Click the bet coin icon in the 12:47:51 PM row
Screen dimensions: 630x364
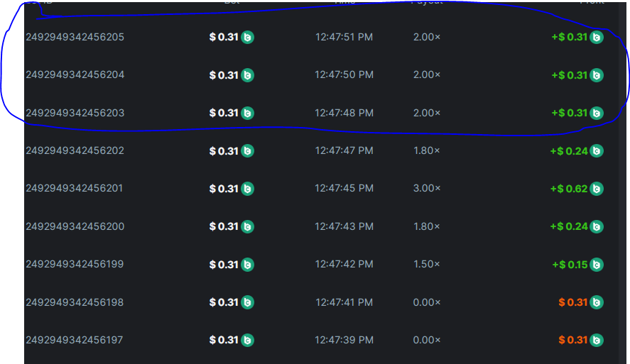(247, 37)
